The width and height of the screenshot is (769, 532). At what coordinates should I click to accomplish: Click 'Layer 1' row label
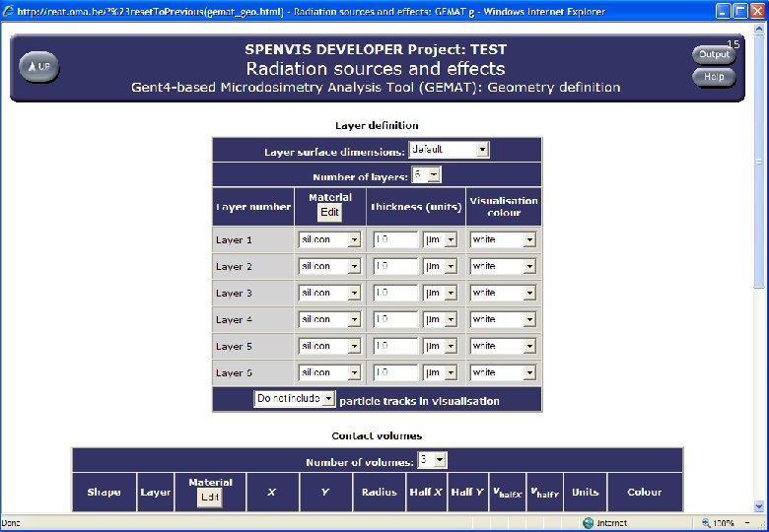pyautogui.click(x=234, y=240)
